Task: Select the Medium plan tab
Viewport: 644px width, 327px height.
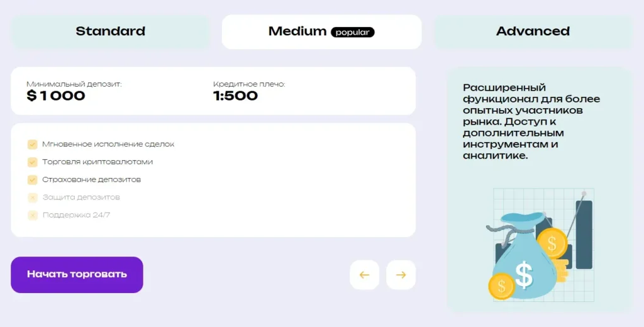Action: click(x=297, y=31)
